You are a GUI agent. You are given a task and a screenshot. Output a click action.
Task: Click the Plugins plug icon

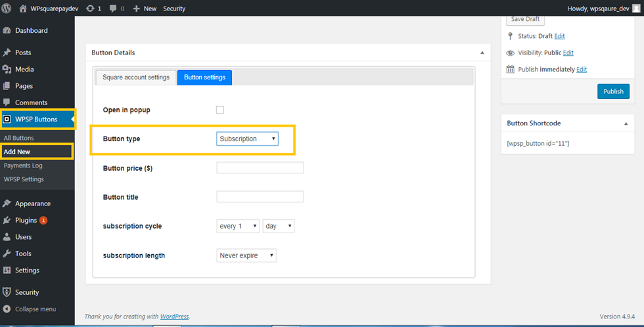click(x=7, y=221)
